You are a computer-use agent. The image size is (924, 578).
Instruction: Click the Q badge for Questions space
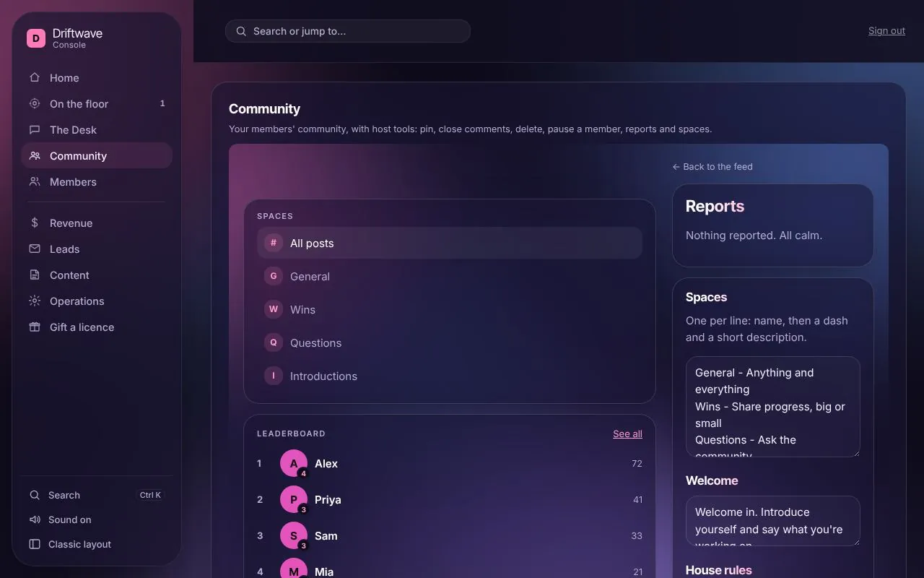(274, 342)
